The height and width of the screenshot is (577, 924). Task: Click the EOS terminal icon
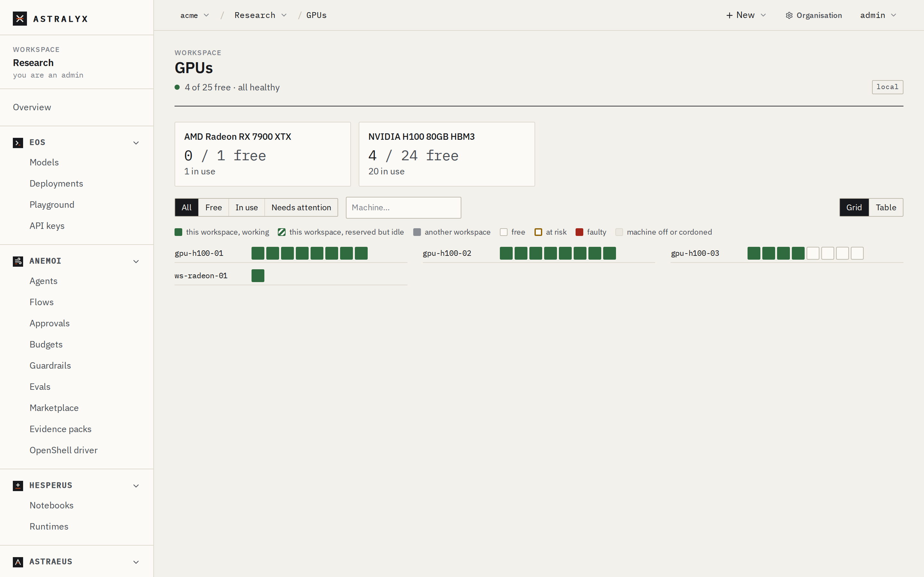[18, 143]
